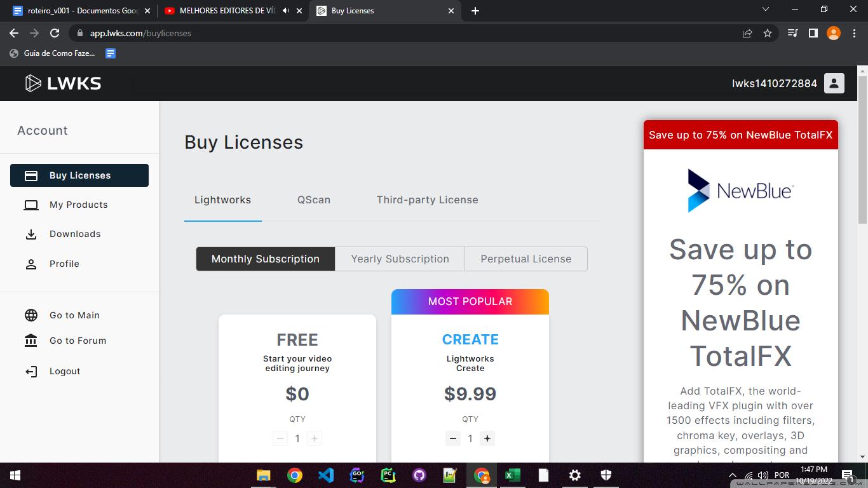This screenshot has height=488, width=868.
Task: Choose Perpetual License option
Action: tap(526, 259)
